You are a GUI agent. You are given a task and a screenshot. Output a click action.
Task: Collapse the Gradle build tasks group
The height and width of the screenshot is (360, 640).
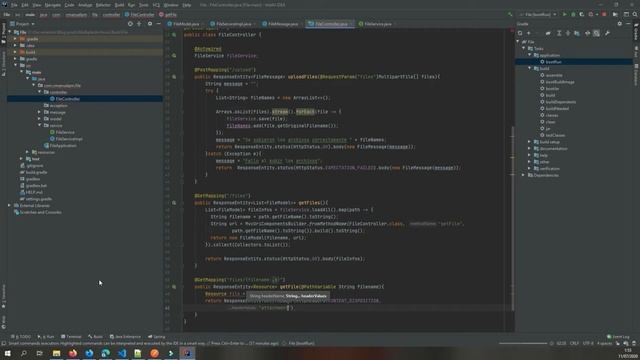pyautogui.click(x=529, y=69)
